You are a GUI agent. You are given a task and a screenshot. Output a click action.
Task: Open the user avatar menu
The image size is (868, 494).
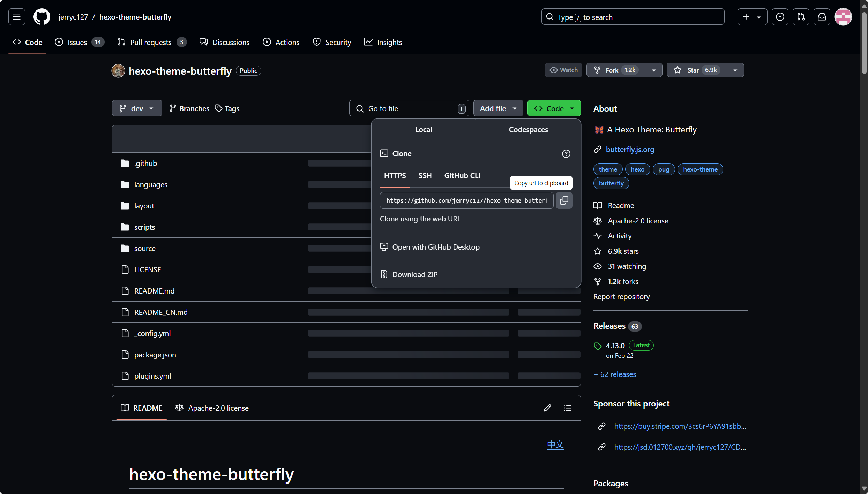tap(843, 17)
